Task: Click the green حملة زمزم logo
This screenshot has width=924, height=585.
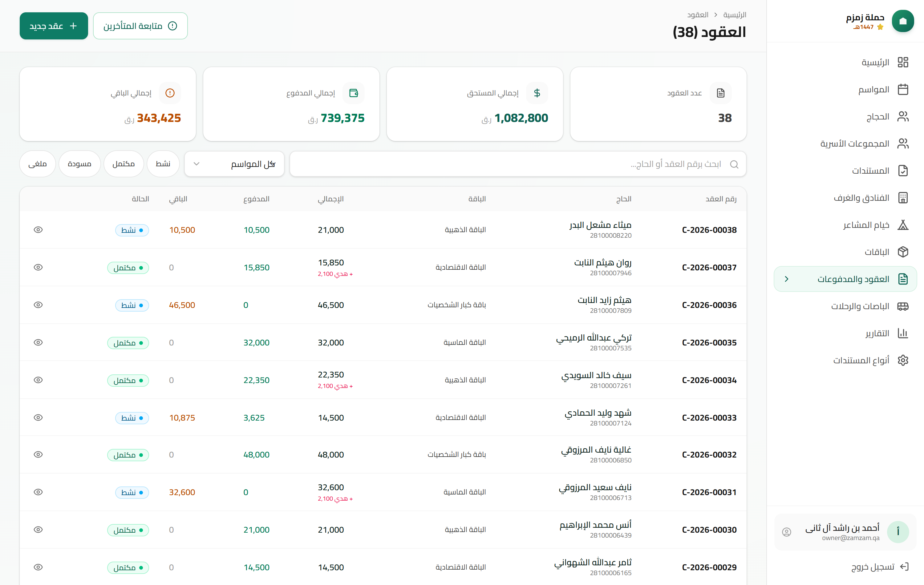Action: point(902,21)
